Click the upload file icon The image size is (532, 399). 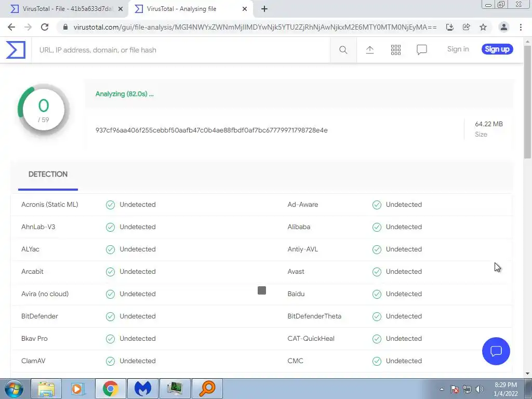[370, 50]
